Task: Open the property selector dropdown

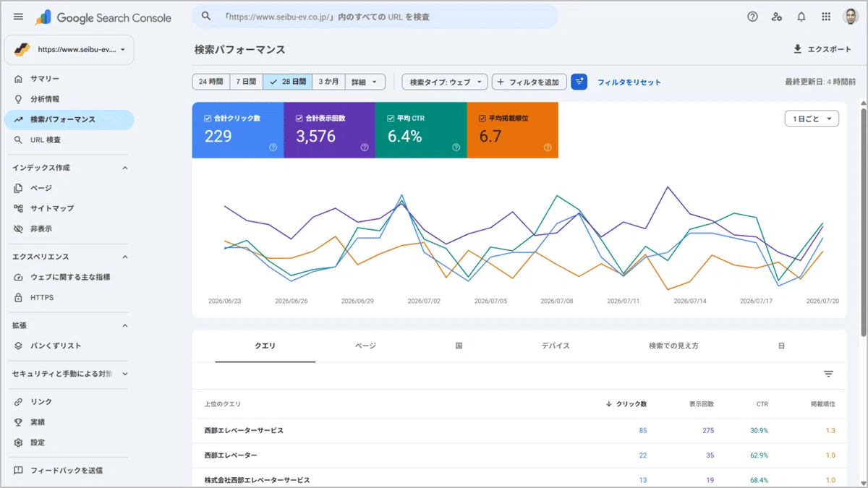Action: (69, 50)
